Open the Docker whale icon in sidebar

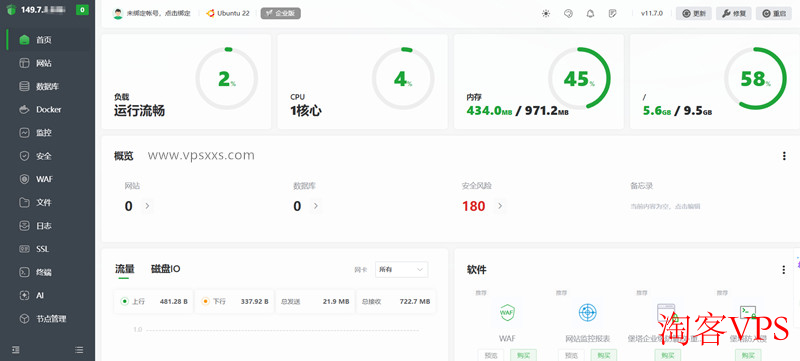(24, 110)
